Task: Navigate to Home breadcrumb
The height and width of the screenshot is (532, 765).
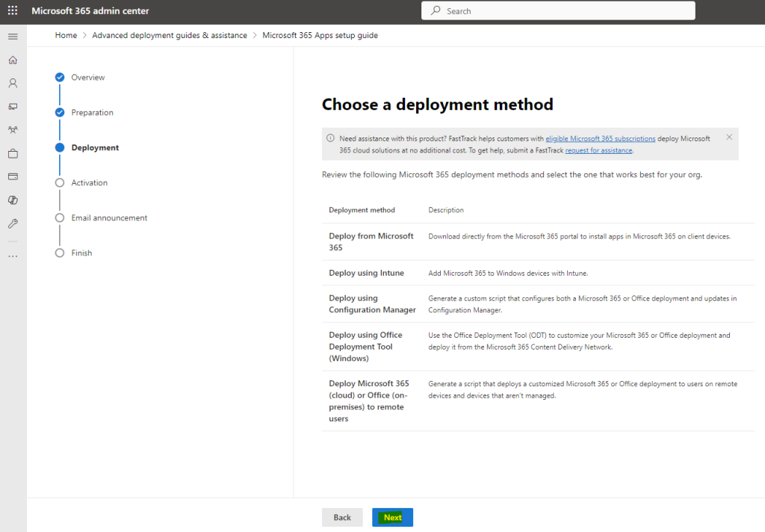Action: [x=66, y=35]
